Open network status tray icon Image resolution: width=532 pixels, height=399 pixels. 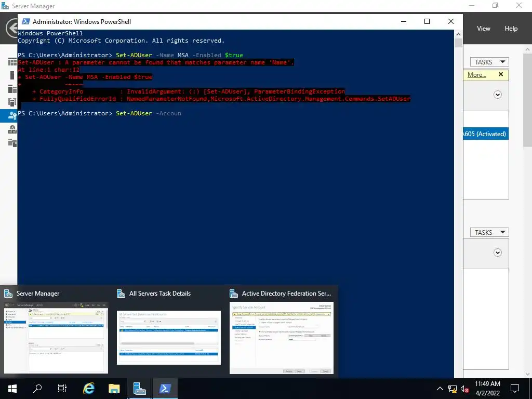(x=453, y=389)
